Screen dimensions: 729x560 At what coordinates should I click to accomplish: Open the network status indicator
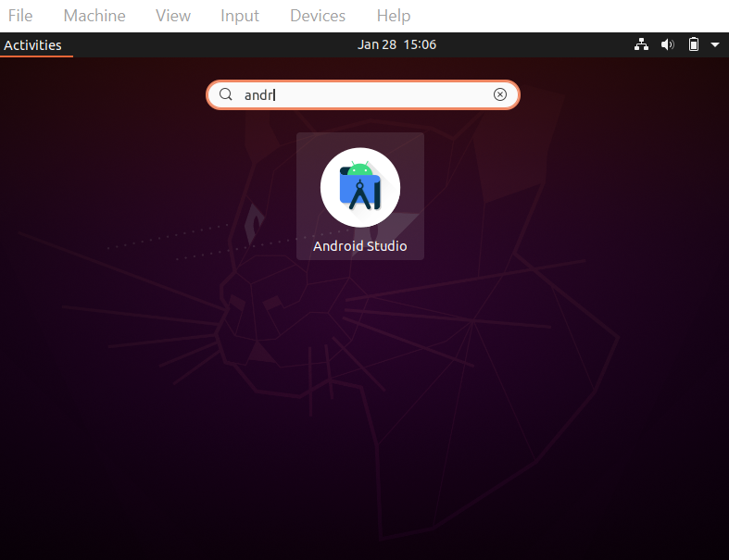coord(641,44)
